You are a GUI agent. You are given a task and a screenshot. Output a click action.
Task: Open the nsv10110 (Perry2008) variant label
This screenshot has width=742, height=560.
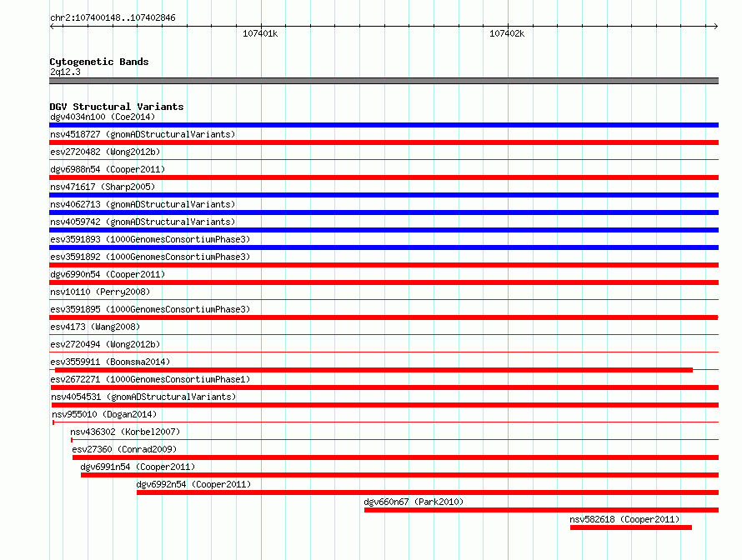click(x=100, y=292)
